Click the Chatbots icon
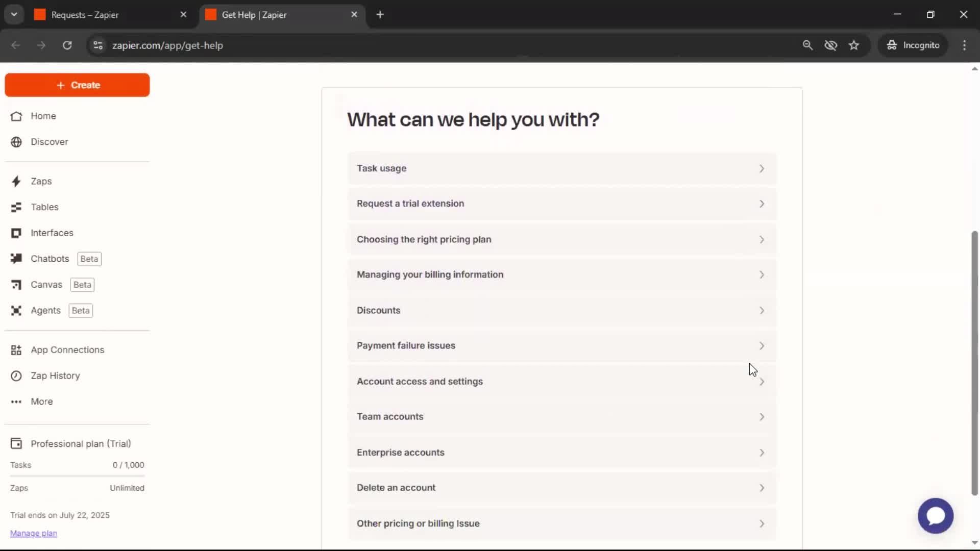This screenshot has height=551, width=980. click(16, 259)
